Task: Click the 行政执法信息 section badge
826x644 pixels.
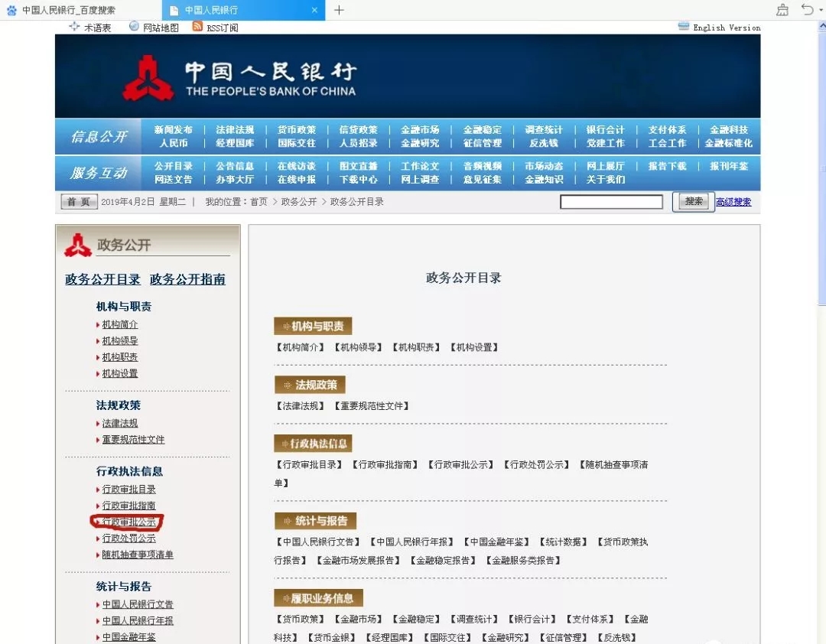Action: point(313,443)
